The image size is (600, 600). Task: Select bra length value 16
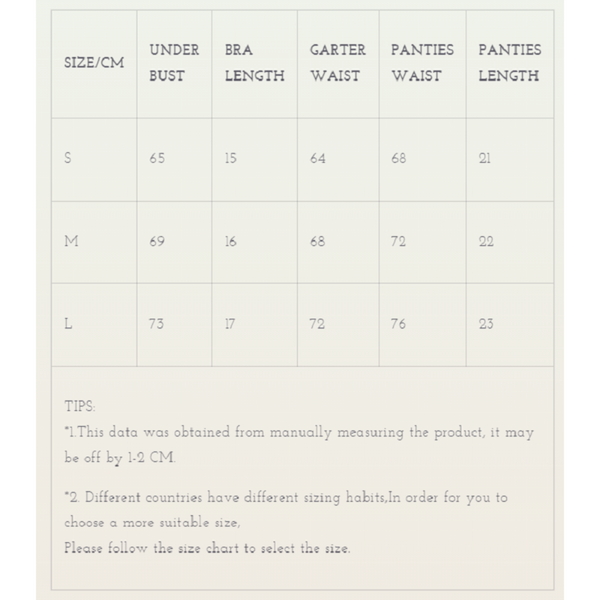(x=231, y=242)
